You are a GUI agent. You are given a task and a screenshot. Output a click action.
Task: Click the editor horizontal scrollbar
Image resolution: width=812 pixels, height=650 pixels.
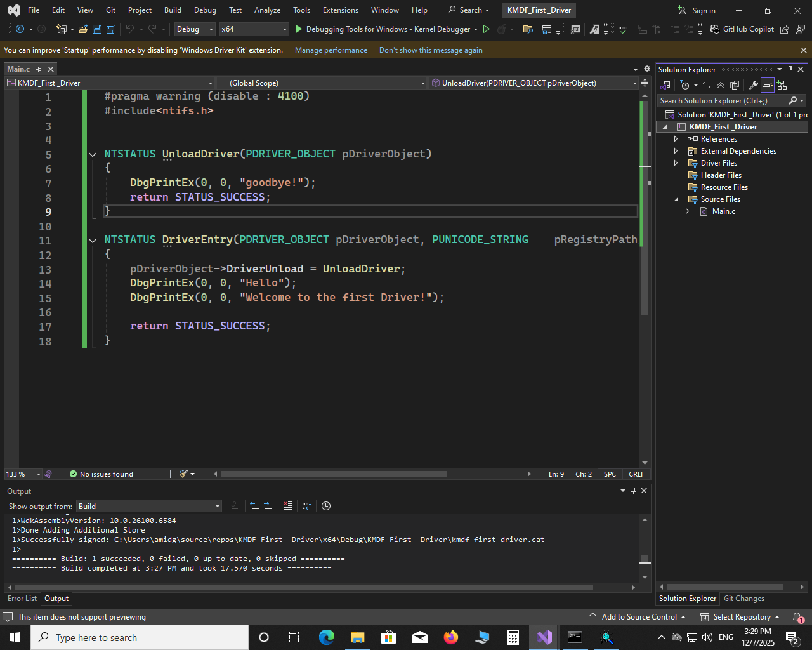[x=334, y=474]
